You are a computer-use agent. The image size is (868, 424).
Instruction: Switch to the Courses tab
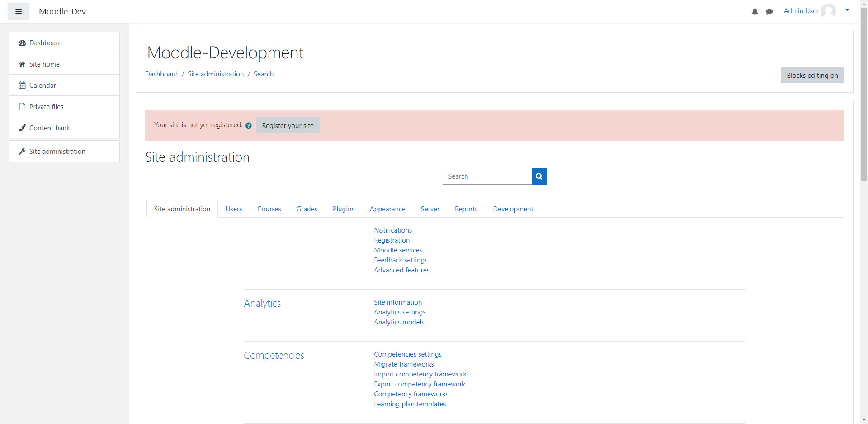[x=269, y=209]
